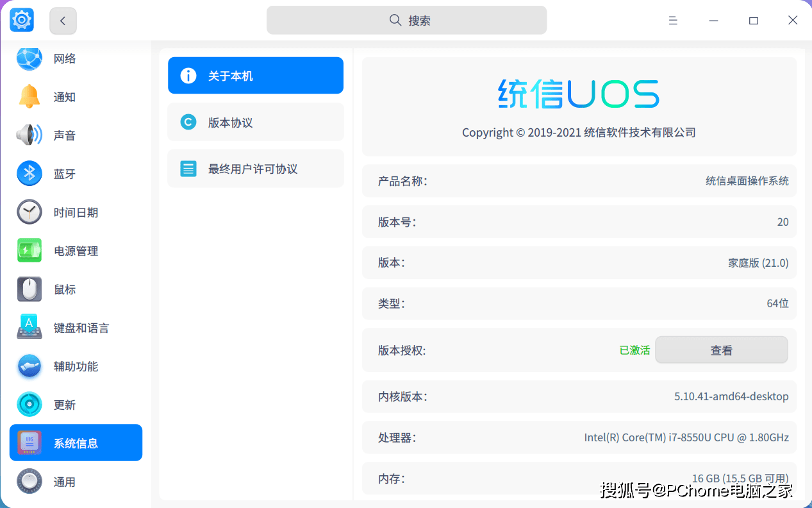812x508 pixels.
Task: Click the 版本授权 label
Action: (x=402, y=350)
